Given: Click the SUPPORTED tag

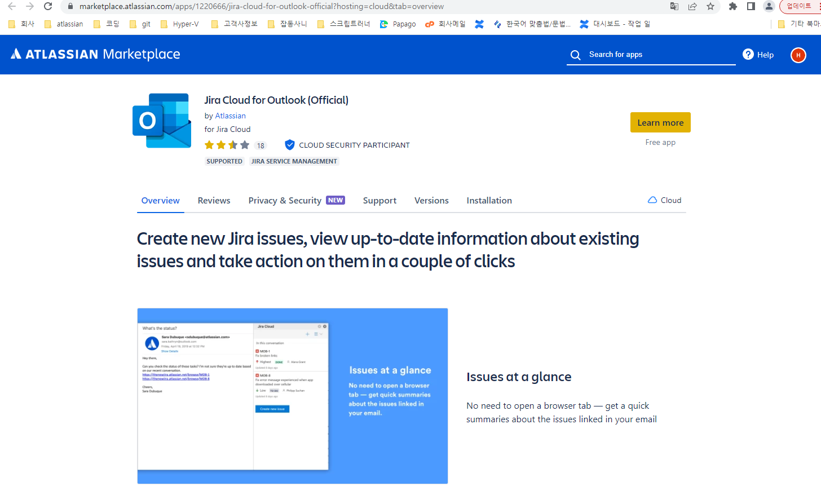Looking at the screenshot, I should coord(224,161).
